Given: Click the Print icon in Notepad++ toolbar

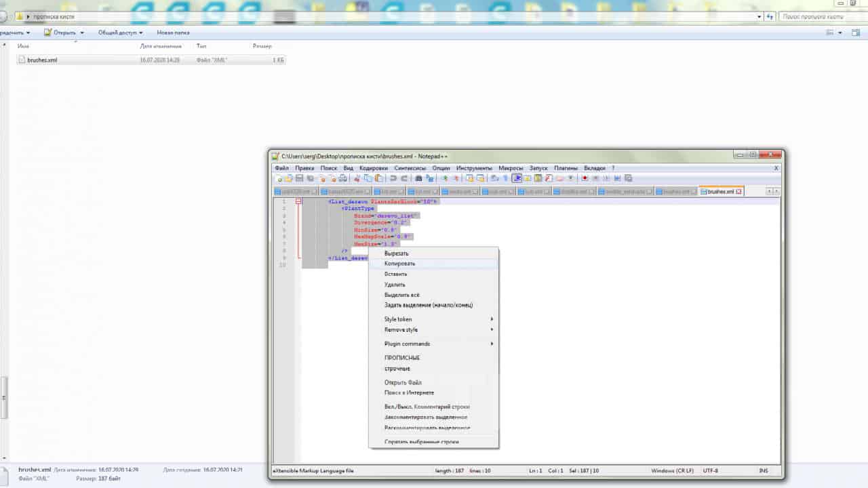Looking at the screenshot, I should click(x=343, y=178).
